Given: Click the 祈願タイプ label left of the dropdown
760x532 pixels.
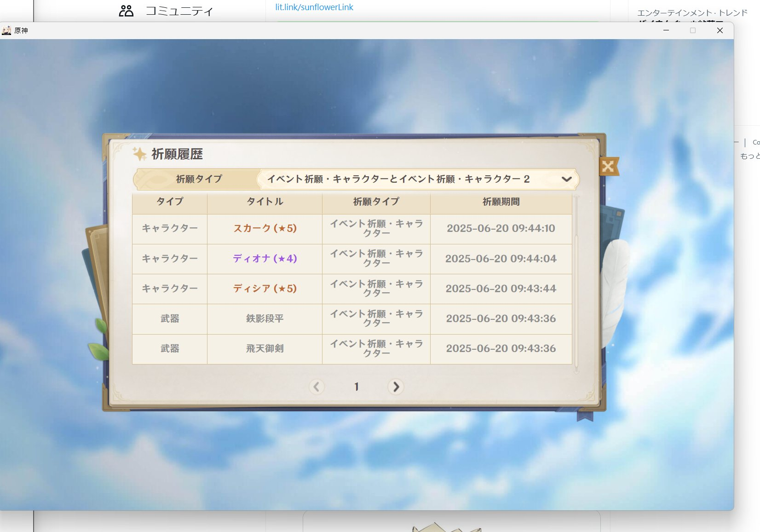Looking at the screenshot, I should (199, 179).
